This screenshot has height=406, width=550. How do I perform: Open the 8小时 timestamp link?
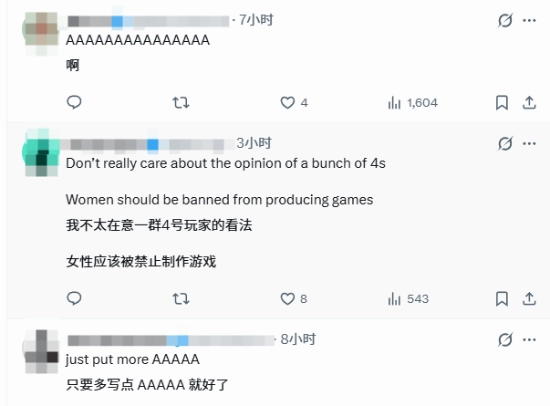(298, 339)
